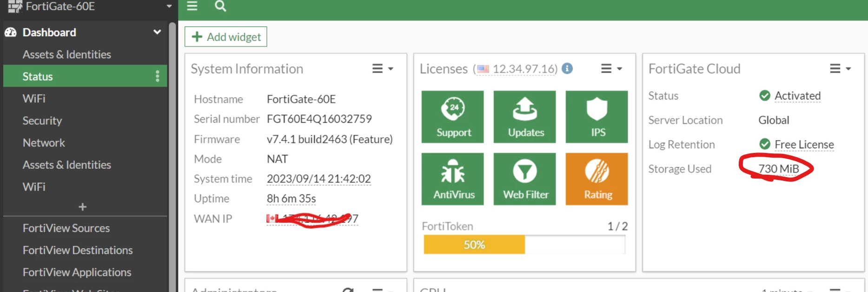Open the AntiVirus license tile

click(452, 179)
